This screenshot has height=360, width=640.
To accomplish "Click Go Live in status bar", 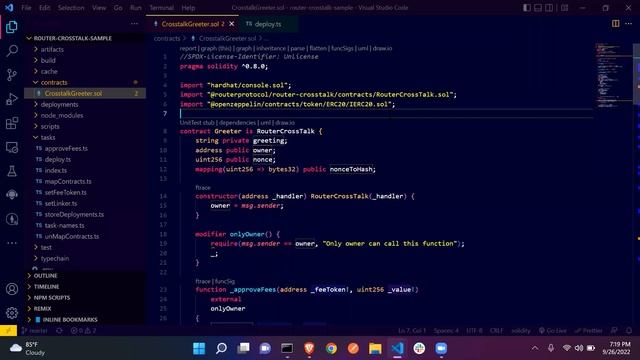I will (553, 331).
